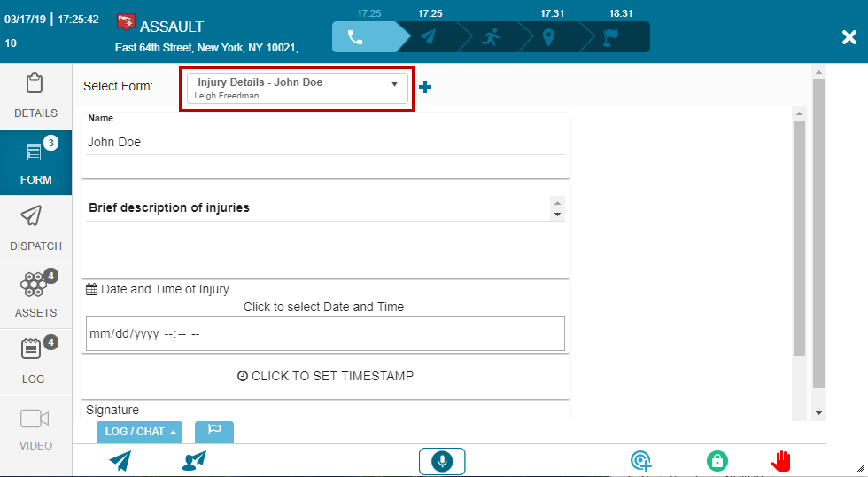Click the ASSAULT incident title

(x=172, y=27)
